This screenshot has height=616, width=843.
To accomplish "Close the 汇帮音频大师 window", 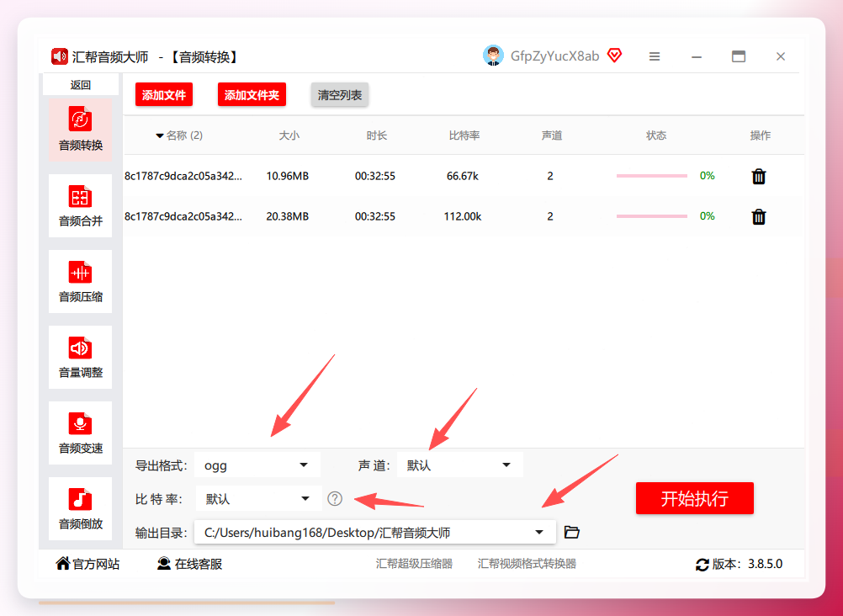I will 781,56.
